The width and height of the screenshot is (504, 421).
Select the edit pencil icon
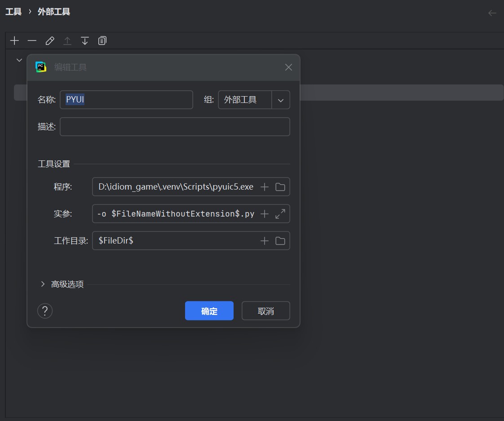[x=49, y=40]
